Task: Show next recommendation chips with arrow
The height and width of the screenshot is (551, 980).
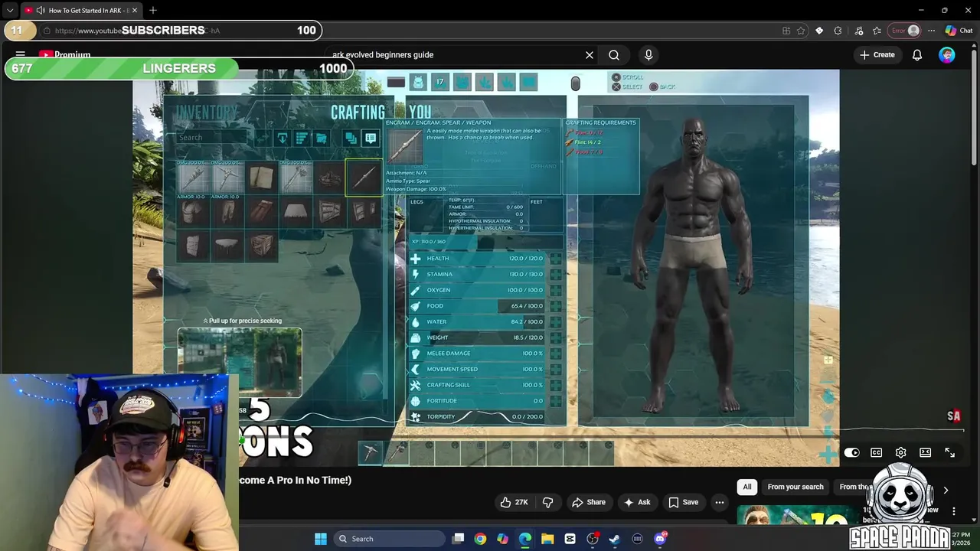Action: point(946,490)
